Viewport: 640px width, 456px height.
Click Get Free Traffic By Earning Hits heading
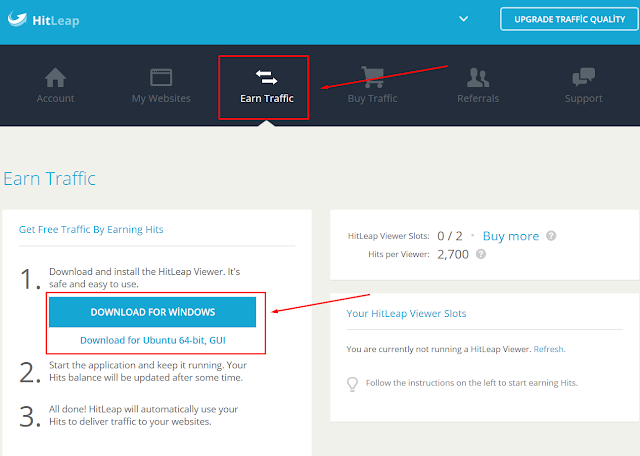coord(91,229)
